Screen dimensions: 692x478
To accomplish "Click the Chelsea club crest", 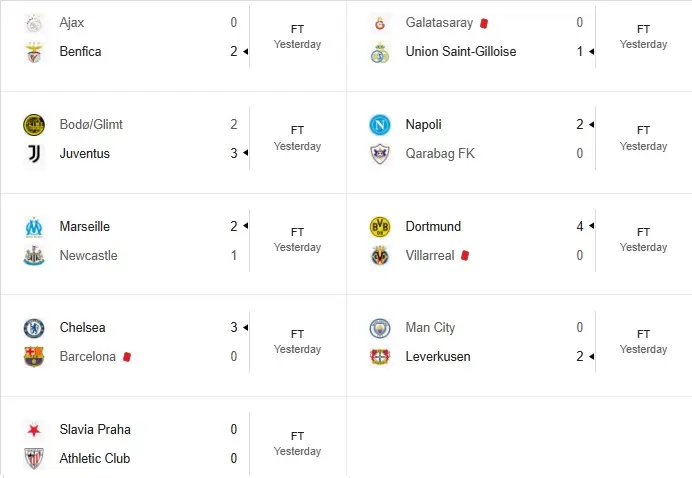I will point(34,328).
